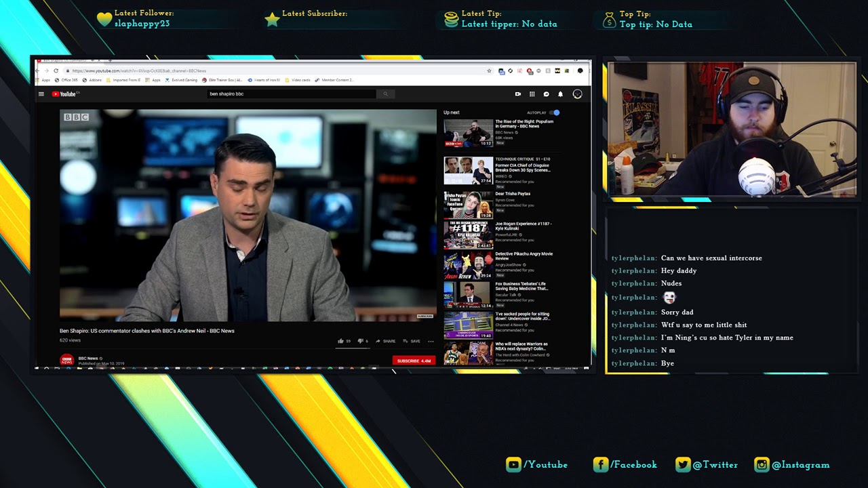This screenshot has width=868, height=488.
Task: Open the Fox Business 'Debates' video thumbnail
Action: point(469,296)
